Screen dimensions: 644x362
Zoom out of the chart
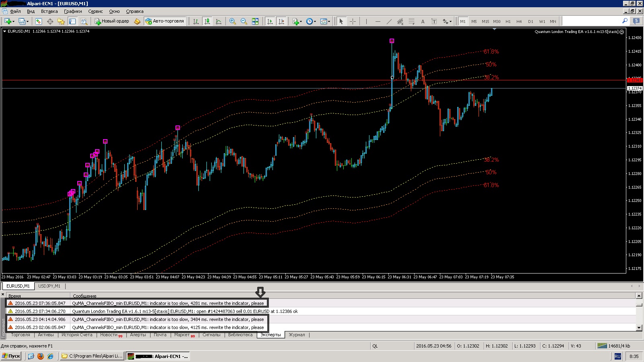[x=244, y=21]
